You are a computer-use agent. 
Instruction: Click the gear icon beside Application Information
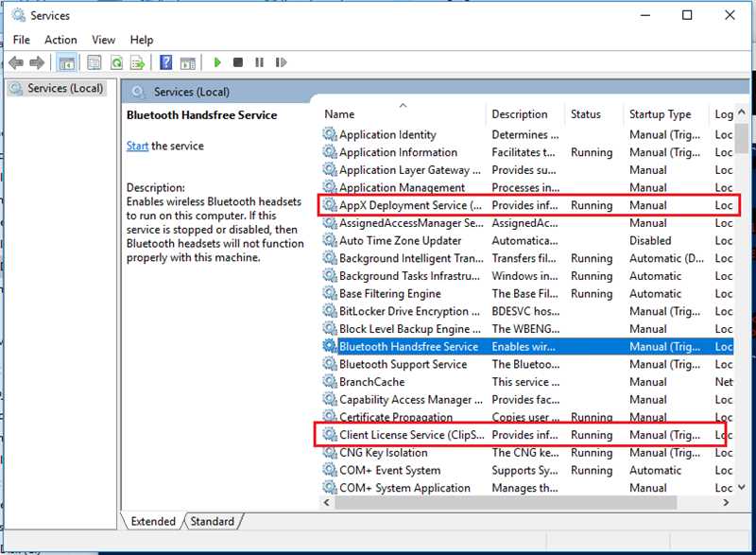(x=330, y=152)
